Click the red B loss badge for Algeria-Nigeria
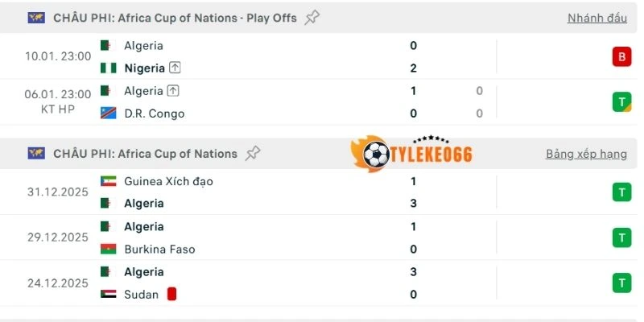The height and width of the screenshot is (322, 644). (621, 56)
